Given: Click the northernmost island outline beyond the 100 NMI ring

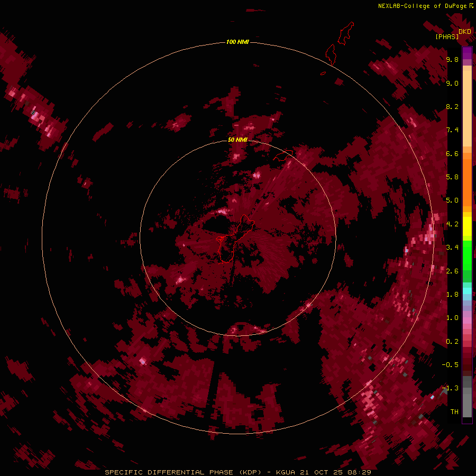Looking at the screenshot, I should (346, 33).
